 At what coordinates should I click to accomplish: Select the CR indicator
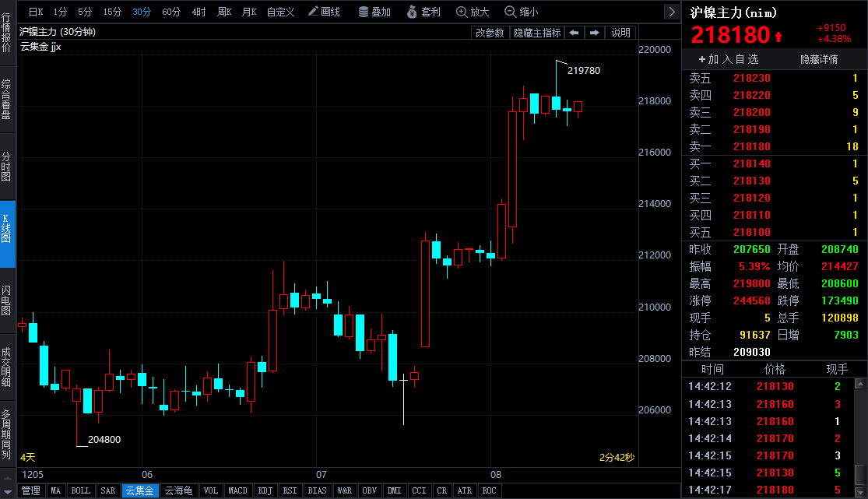point(441,490)
